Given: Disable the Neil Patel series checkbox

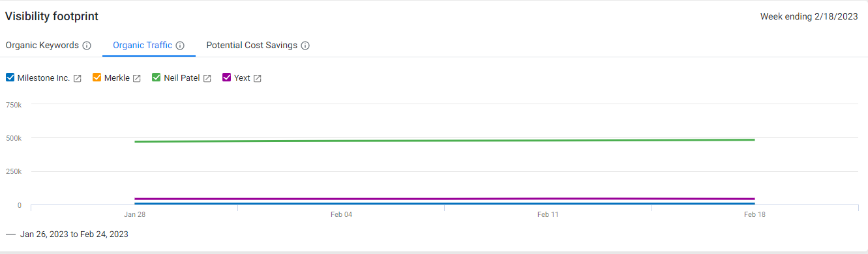Looking at the screenshot, I should pos(157,78).
